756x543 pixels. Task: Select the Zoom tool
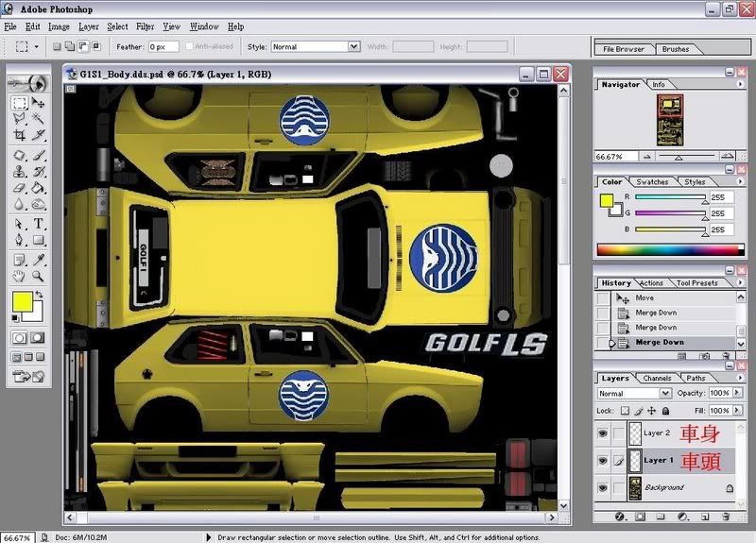(x=39, y=276)
